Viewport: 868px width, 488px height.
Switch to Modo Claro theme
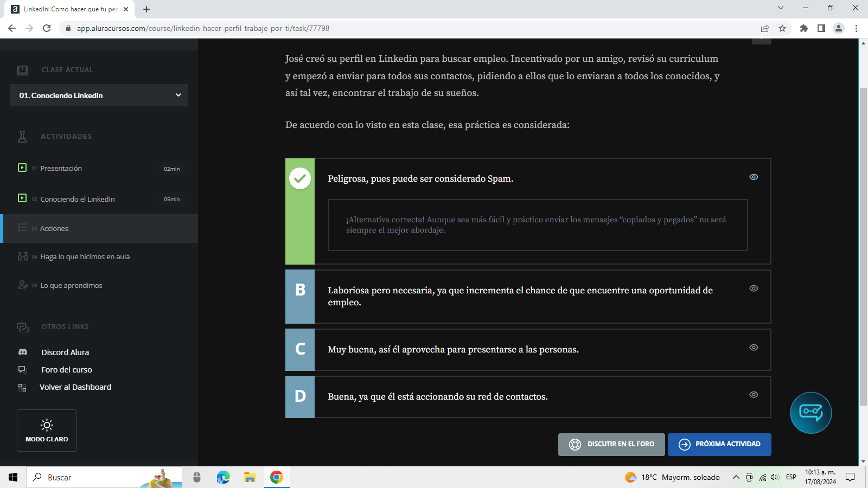point(47,431)
